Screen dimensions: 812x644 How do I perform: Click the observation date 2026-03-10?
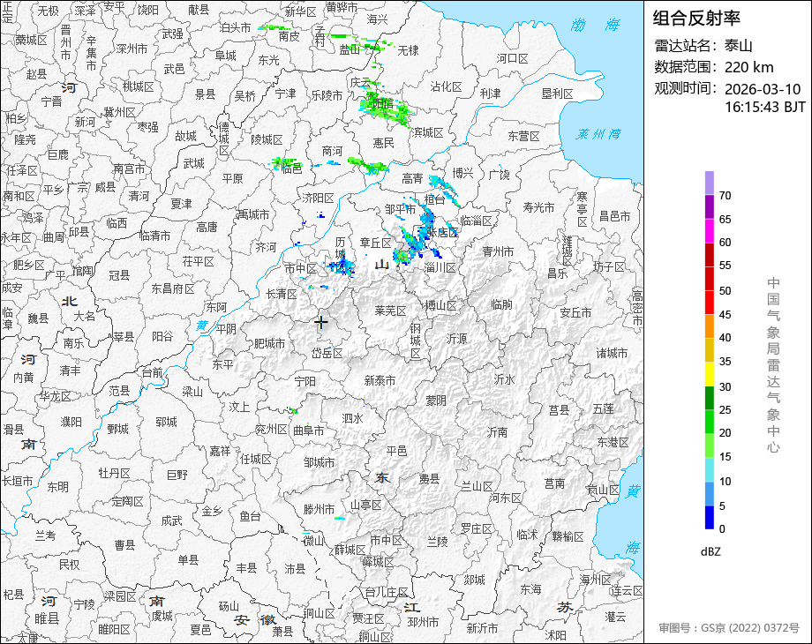tap(763, 89)
